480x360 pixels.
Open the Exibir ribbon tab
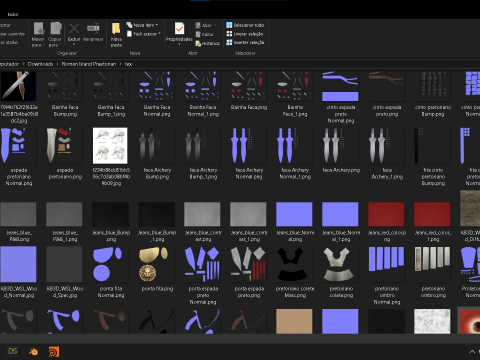point(13,14)
